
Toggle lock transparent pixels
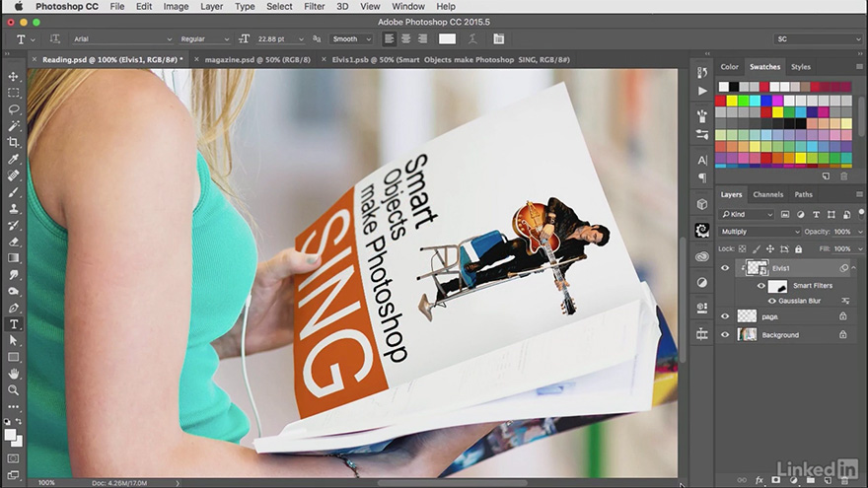coord(743,249)
